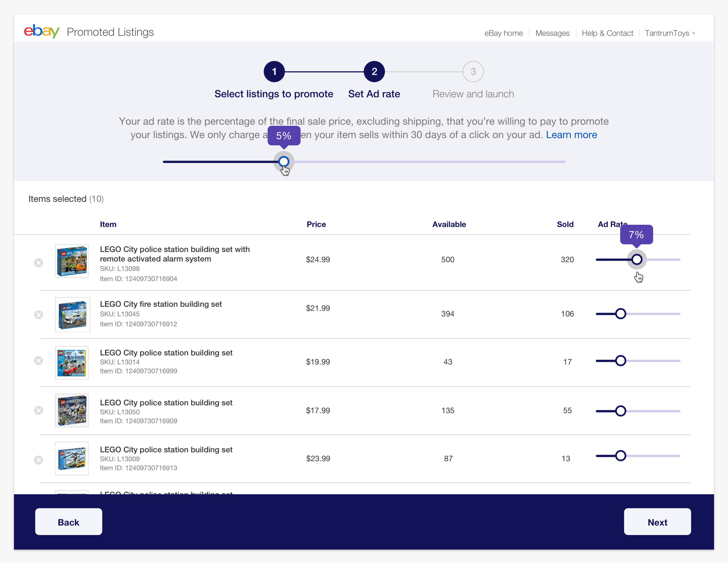Screen dimensions: 728x563
Task: Remove the SKU L13050 item
Action: [39, 410]
